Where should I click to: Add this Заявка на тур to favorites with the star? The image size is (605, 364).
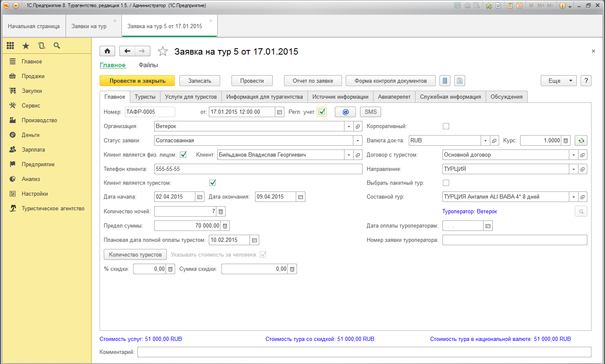coord(163,51)
